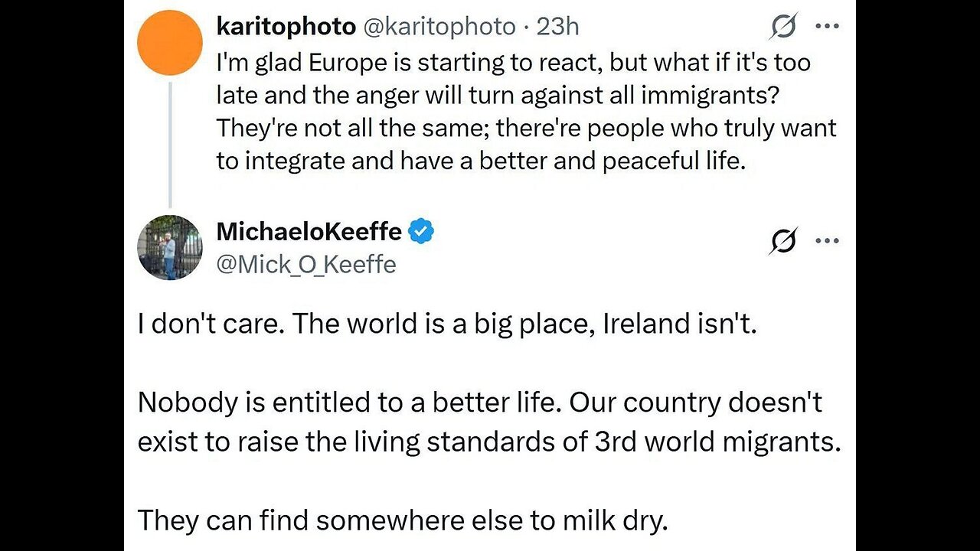The height and width of the screenshot is (551, 980).
Task: Open karitophoto's orange profile avatar
Action: click(x=168, y=43)
